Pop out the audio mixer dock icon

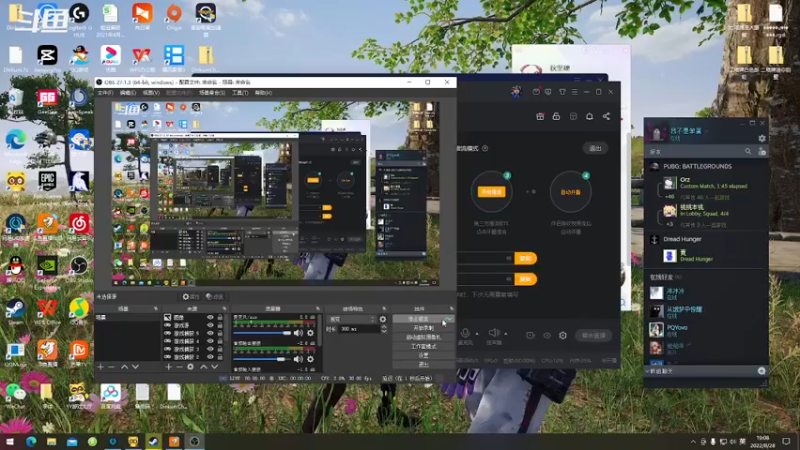[x=318, y=309]
